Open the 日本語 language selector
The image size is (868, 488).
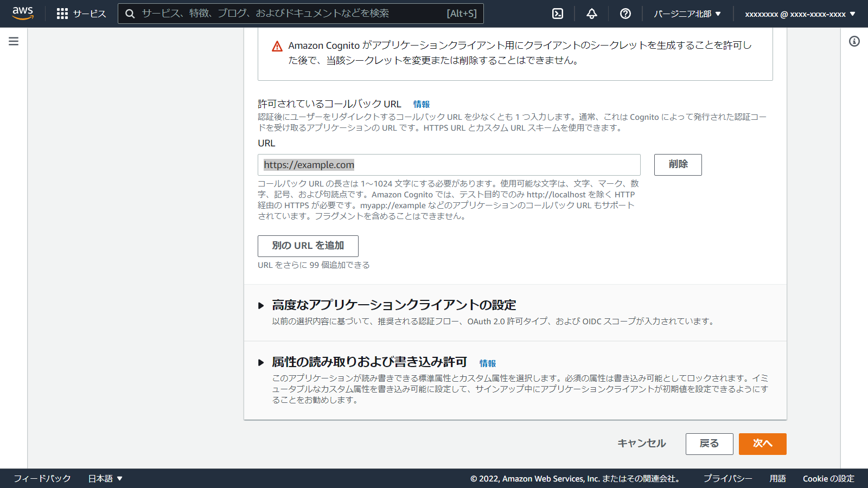[105, 478]
